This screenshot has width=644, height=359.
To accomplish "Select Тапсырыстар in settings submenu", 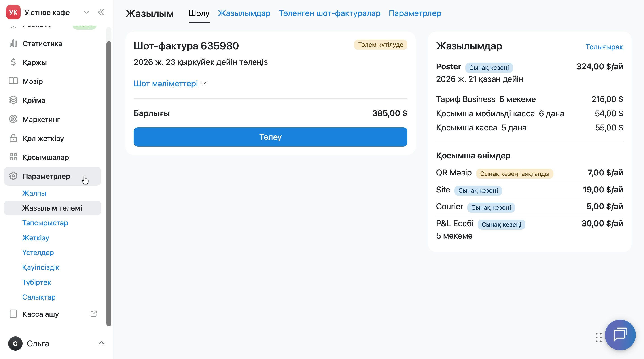I will pyautogui.click(x=45, y=223).
